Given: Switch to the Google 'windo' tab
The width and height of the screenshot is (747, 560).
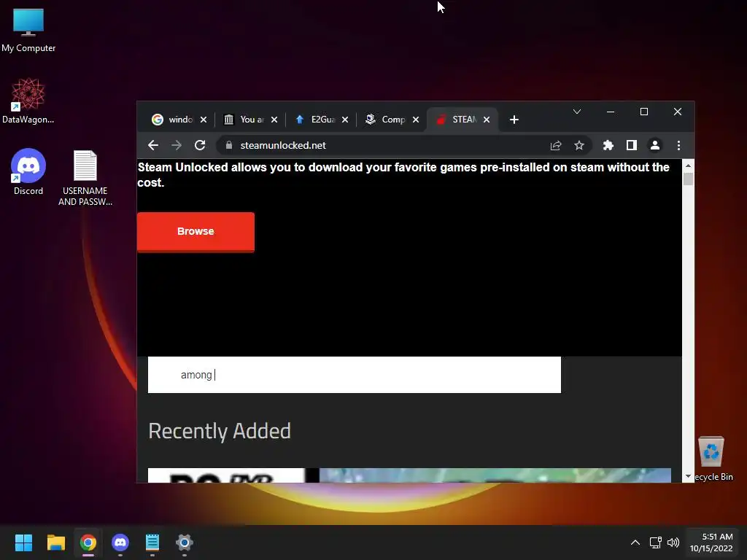Looking at the screenshot, I should [172, 120].
